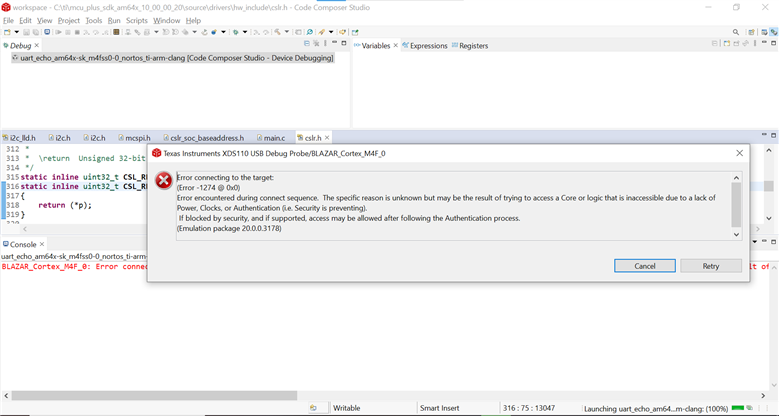The height and width of the screenshot is (416, 779).
Task: Click the Suspend debug toolbar icon
Action: coord(68,32)
